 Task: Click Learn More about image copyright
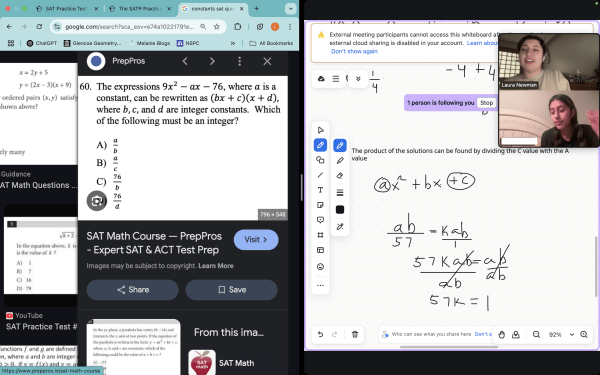(x=216, y=266)
